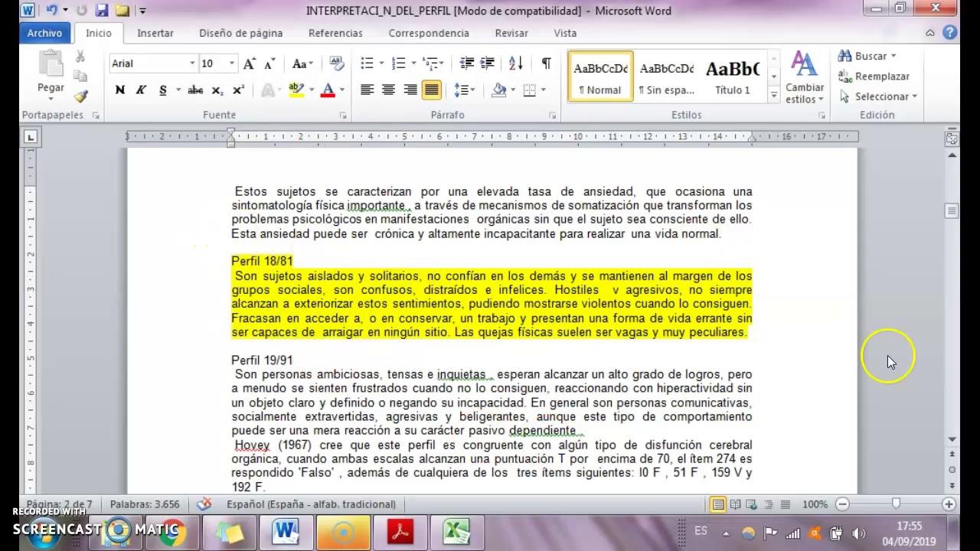This screenshot has height=551, width=980.
Task: Click the Word help question mark icon
Action: pos(950,33)
